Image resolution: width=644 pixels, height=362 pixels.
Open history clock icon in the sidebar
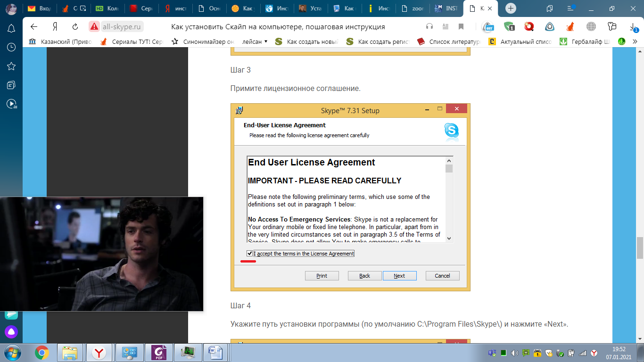point(11,48)
